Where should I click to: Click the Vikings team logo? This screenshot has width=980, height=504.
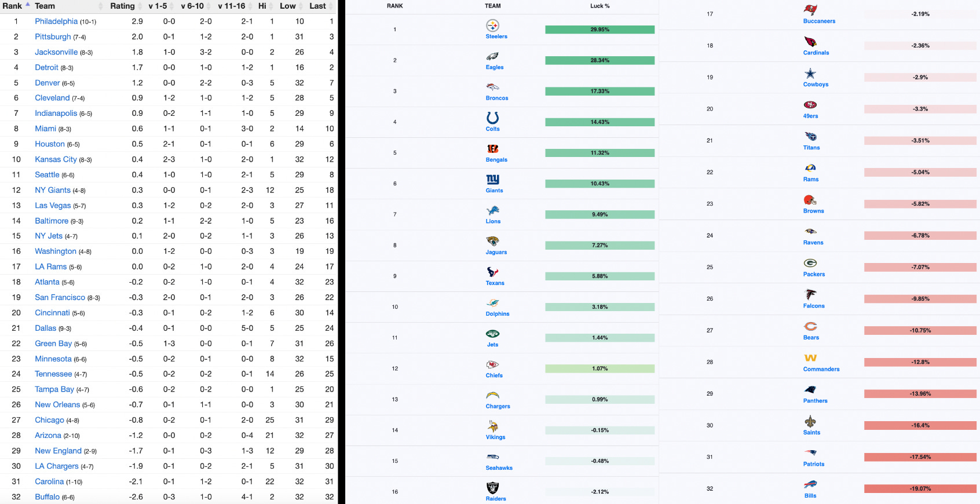click(x=492, y=426)
